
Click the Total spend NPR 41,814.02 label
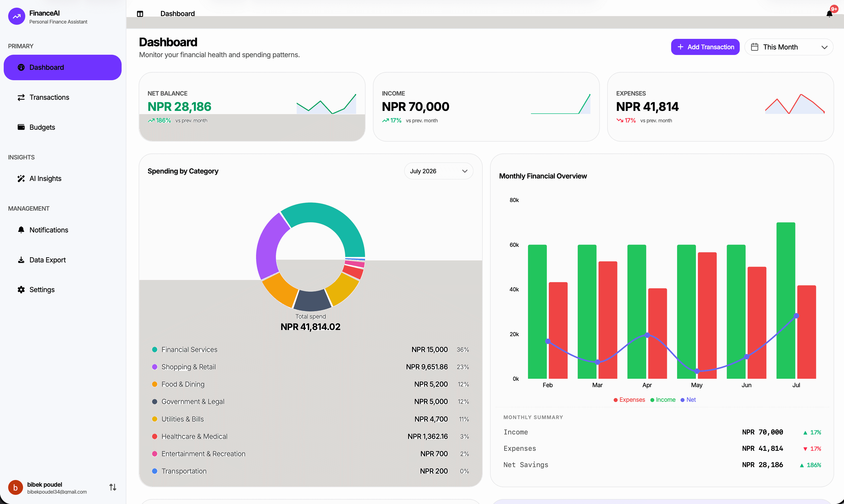tap(311, 322)
